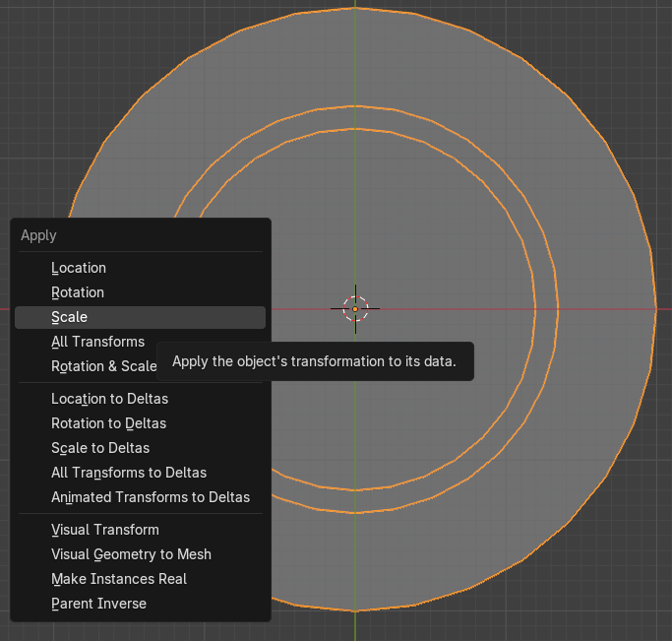The image size is (672, 641).
Task: Click the 3D cursor at the object origin
Action: [x=355, y=308]
